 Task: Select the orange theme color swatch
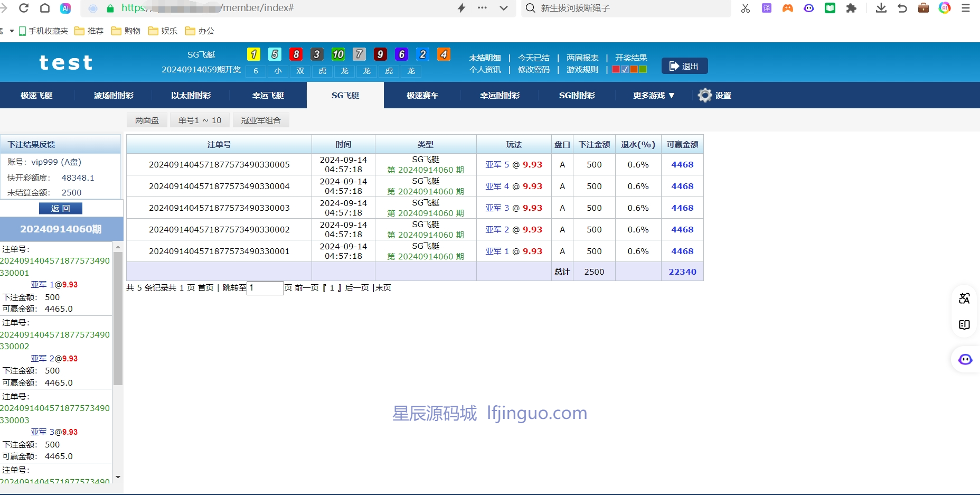coord(634,69)
